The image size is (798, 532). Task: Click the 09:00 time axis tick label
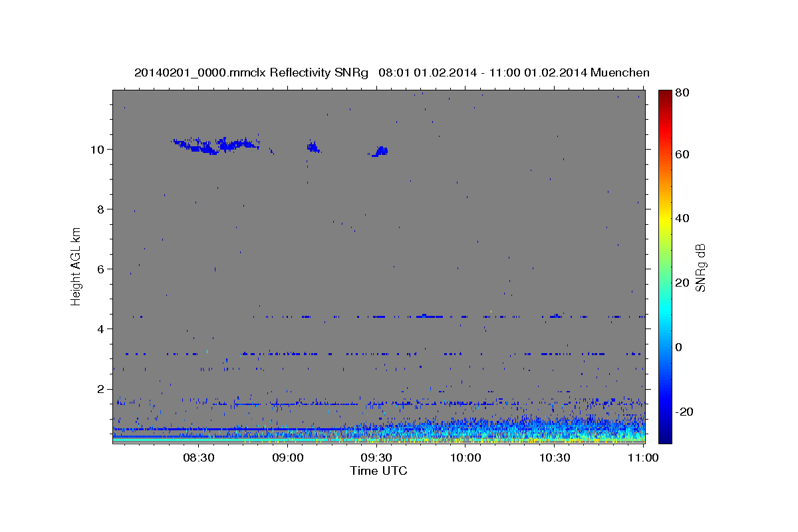click(x=287, y=458)
